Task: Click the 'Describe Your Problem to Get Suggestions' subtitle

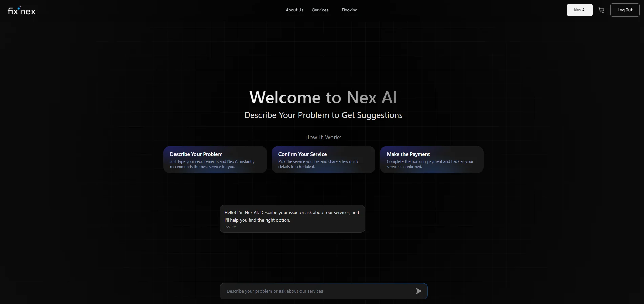Action: 323,115
